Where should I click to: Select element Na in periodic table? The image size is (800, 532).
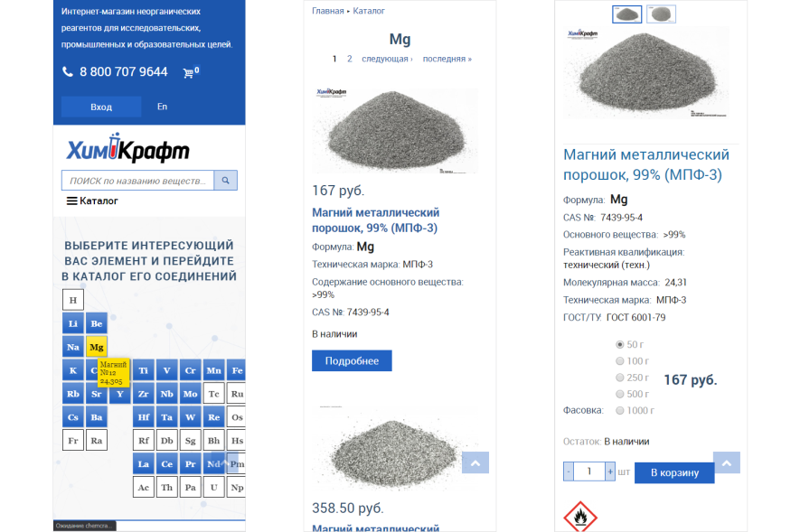(73, 347)
